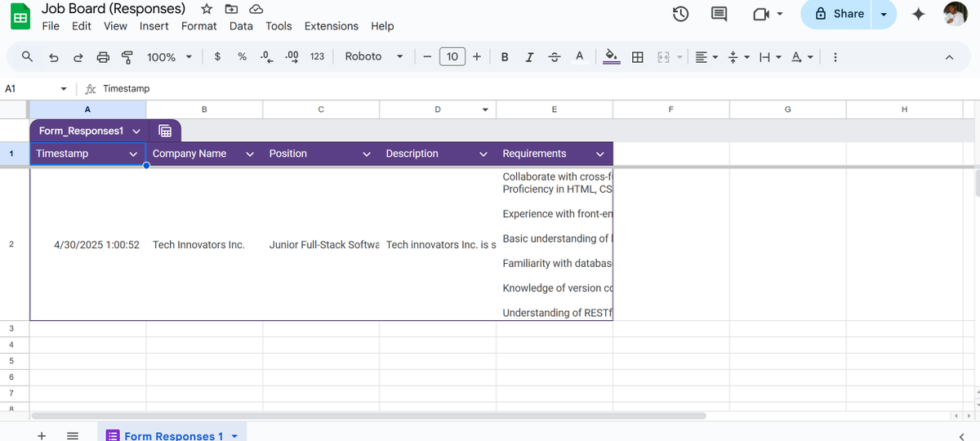Undo the last action

click(x=54, y=56)
